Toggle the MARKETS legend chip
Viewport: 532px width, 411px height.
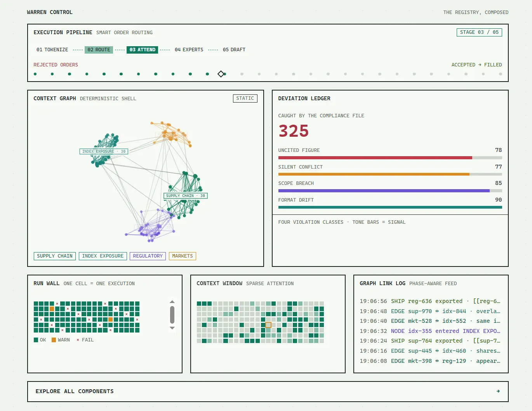point(183,256)
